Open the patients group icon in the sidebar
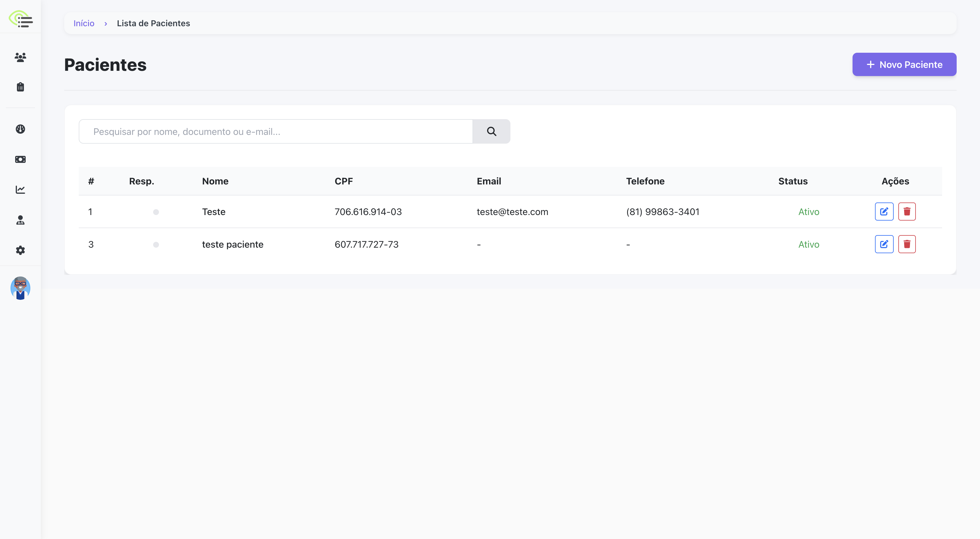 (20, 57)
